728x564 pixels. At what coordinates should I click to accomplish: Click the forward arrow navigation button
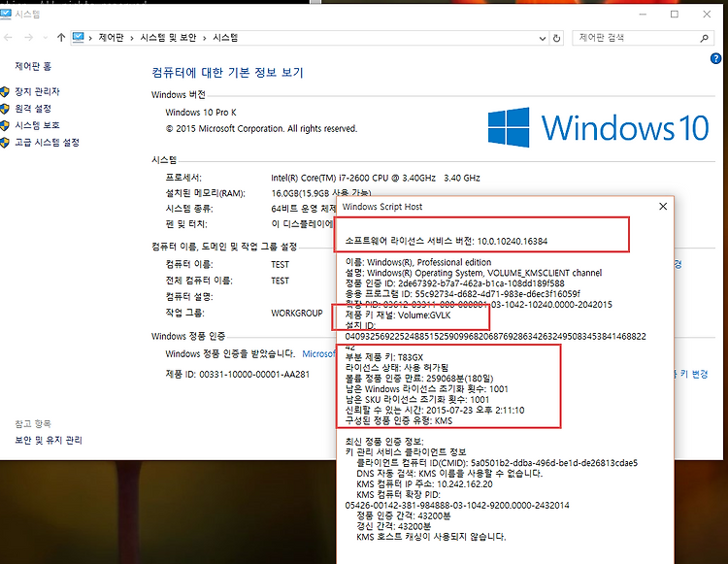(x=28, y=38)
